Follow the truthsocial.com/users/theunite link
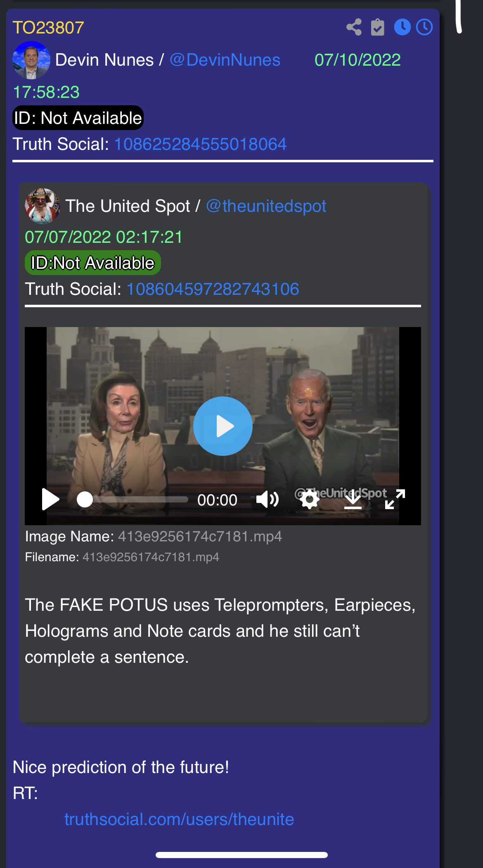 [x=179, y=819]
